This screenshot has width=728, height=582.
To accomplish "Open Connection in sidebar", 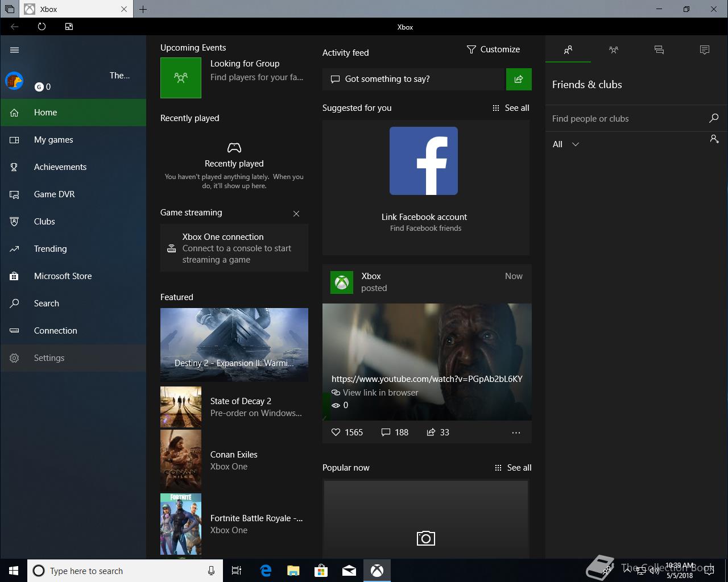I will click(x=73, y=331).
